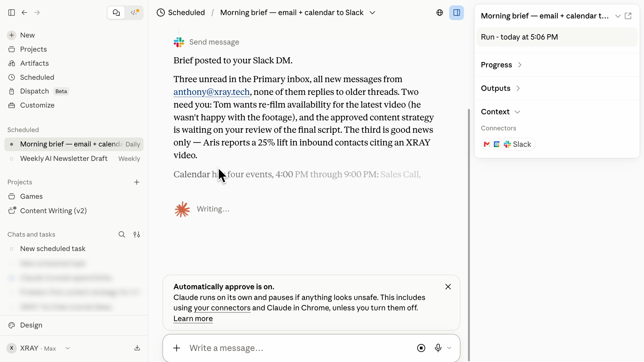644x362 pixels.
Task: Click the Google Calendar connector icon
Action: [x=497, y=144]
